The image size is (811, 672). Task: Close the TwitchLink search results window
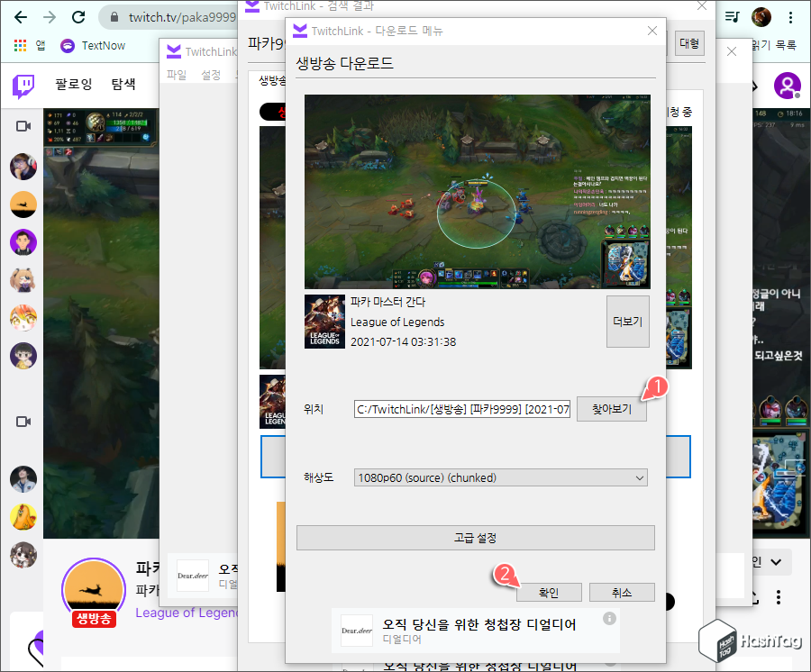coord(702,5)
